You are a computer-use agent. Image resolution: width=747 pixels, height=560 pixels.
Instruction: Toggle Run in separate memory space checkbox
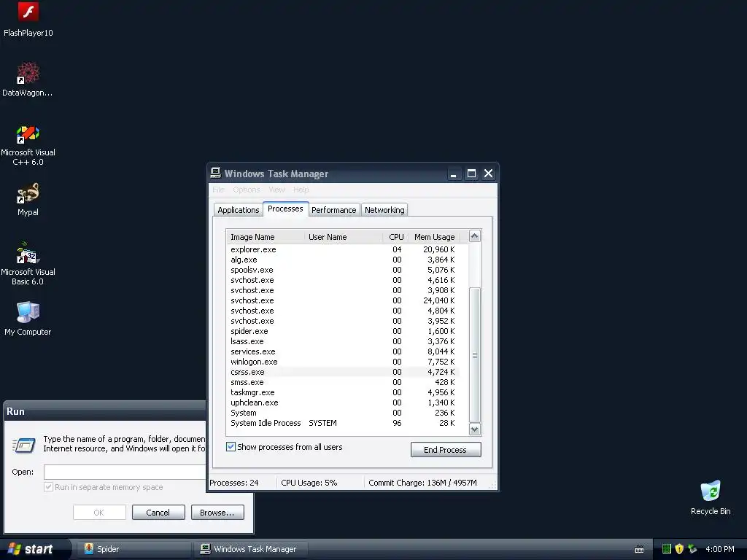48,486
